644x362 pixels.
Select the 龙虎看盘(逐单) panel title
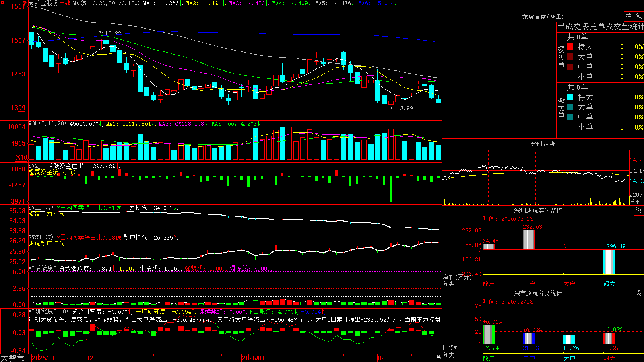point(543,16)
